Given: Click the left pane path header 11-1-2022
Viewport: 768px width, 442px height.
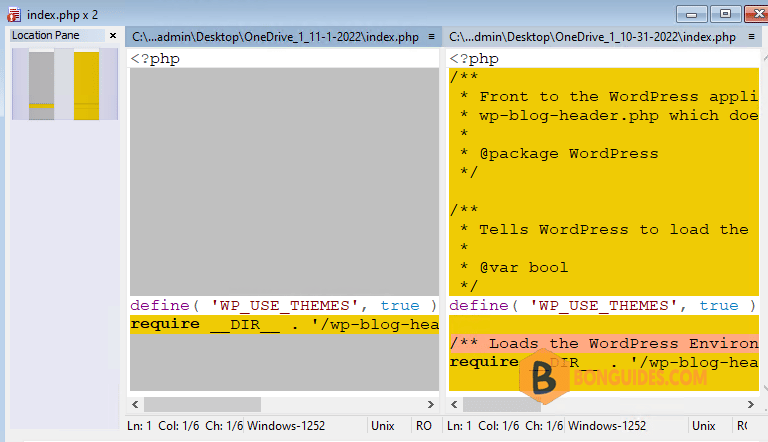Looking at the screenshot, I should (275, 37).
